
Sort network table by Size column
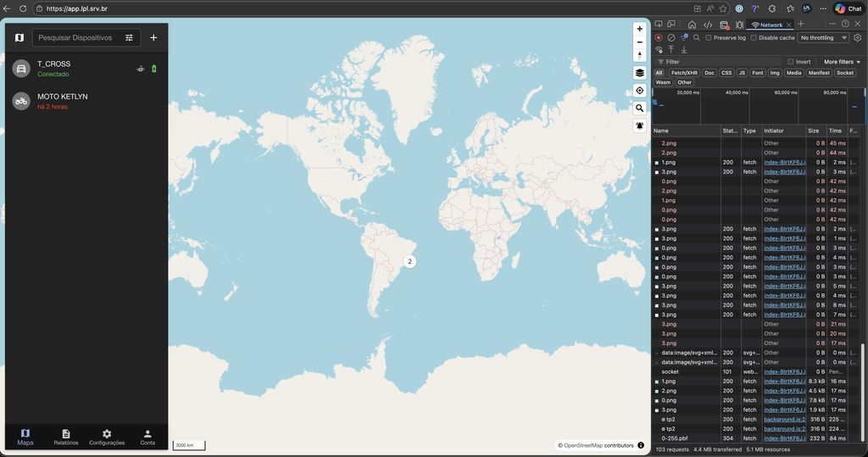816,131
